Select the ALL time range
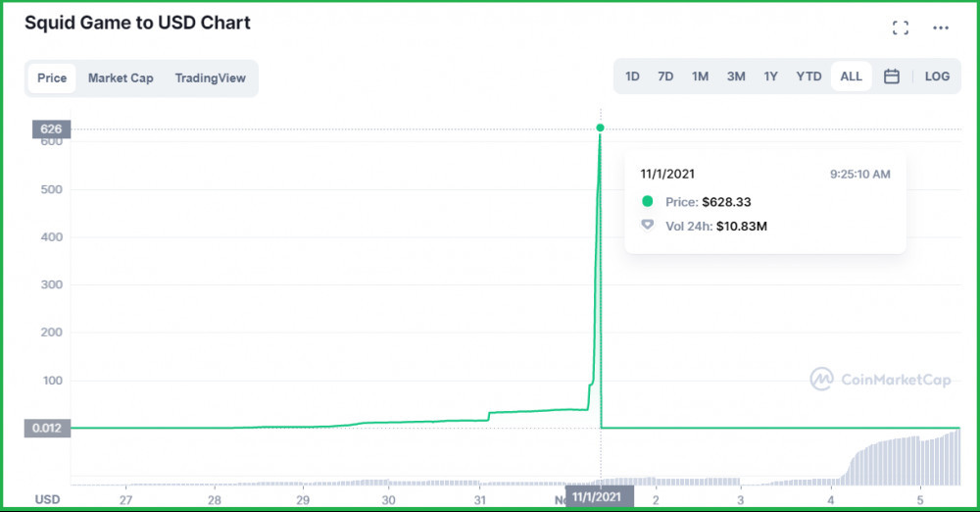This screenshot has width=980, height=512. coord(852,77)
